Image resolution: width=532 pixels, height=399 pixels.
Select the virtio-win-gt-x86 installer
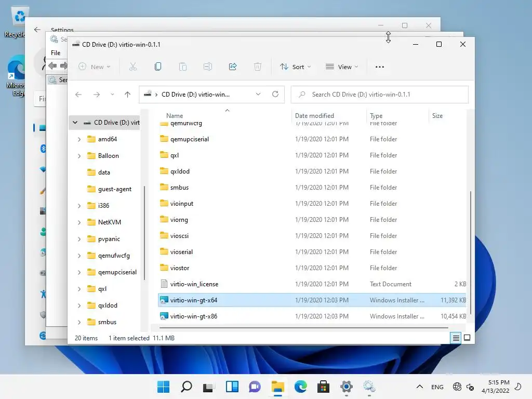(x=312, y=316)
